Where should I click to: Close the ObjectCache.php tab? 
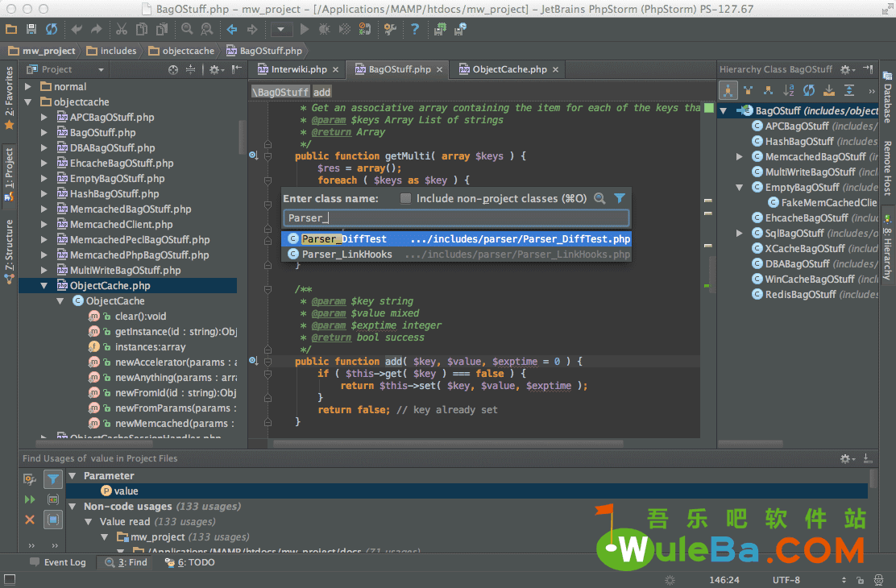click(555, 70)
